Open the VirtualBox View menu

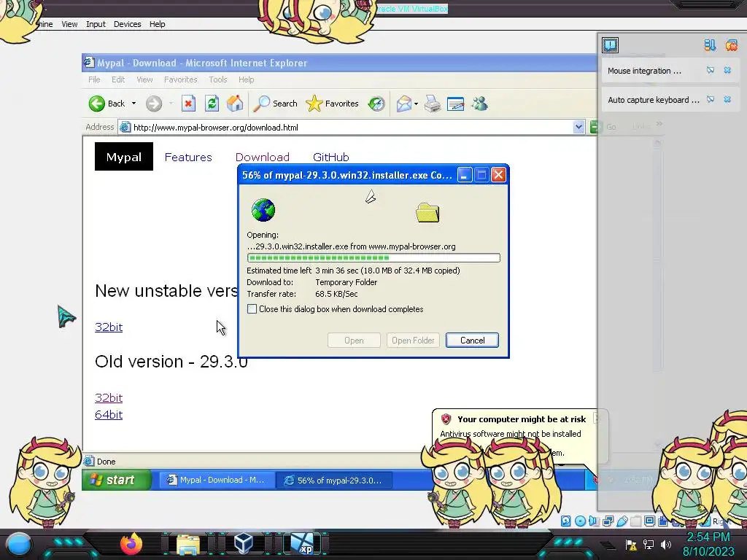click(x=69, y=24)
